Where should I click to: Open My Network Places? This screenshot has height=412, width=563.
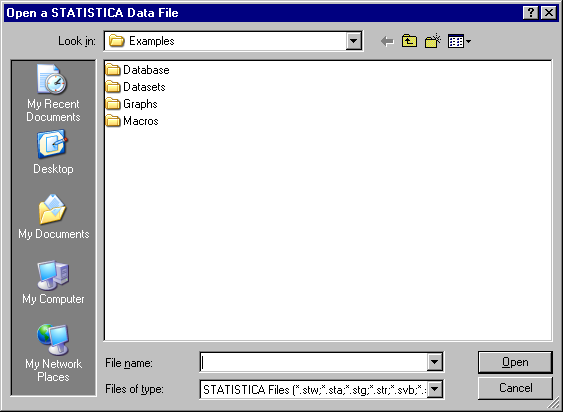(x=53, y=353)
